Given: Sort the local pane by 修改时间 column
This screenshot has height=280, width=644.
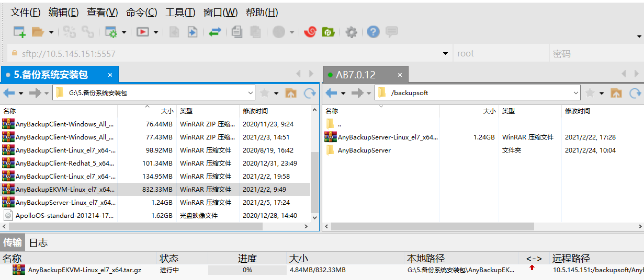Looking at the screenshot, I should 274,111.
